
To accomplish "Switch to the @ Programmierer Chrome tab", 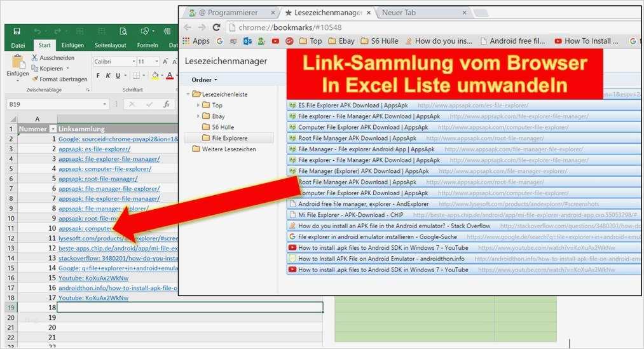I will (x=231, y=13).
